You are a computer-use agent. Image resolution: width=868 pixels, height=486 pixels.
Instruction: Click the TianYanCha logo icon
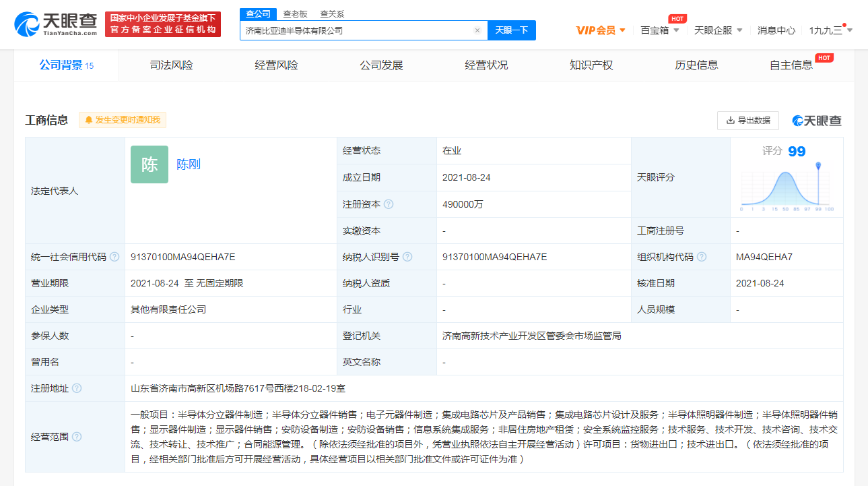coord(27,24)
